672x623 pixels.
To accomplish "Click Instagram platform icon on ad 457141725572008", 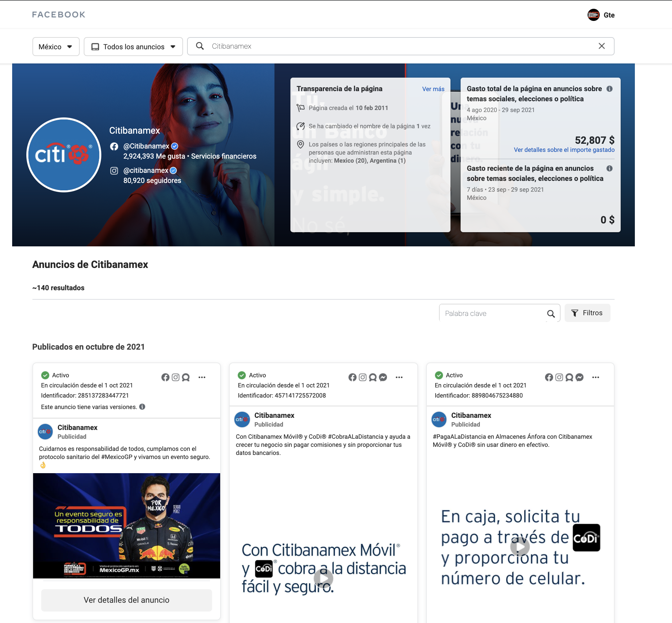I will (363, 377).
